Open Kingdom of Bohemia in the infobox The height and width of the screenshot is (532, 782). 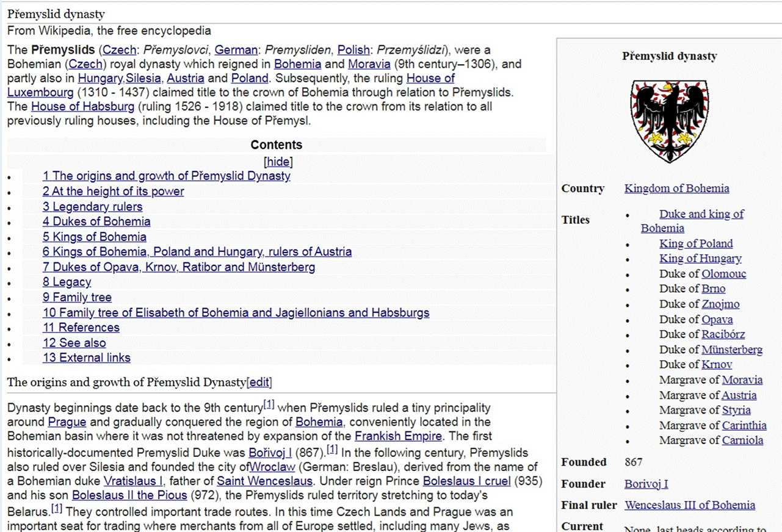[676, 188]
